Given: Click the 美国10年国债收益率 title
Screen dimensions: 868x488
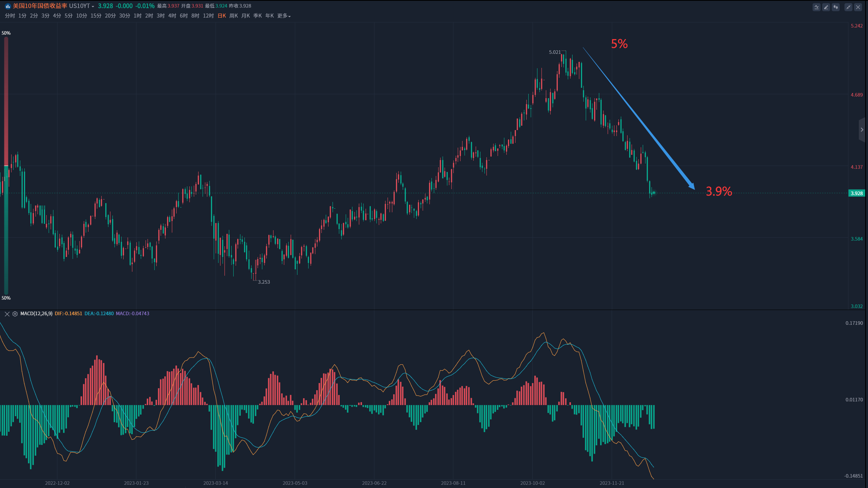Looking at the screenshot, I should tap(40, 6).
